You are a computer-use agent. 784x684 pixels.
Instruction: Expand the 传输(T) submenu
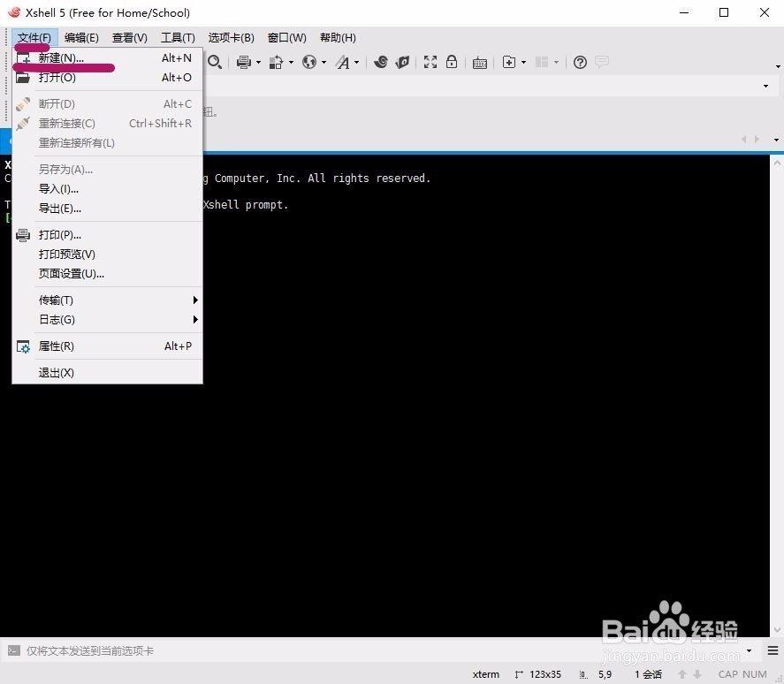tap(107, 300)
